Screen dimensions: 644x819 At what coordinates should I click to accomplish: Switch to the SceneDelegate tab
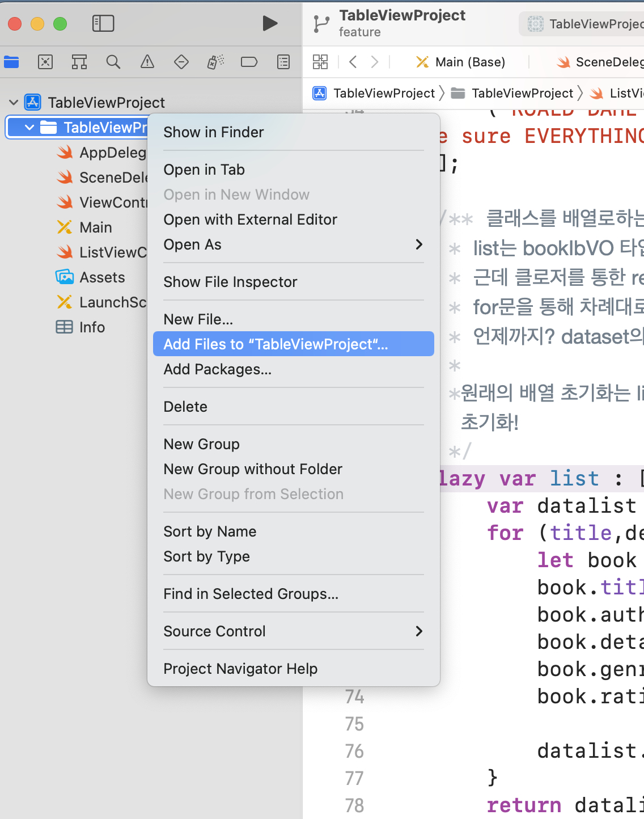pos(600,62)
